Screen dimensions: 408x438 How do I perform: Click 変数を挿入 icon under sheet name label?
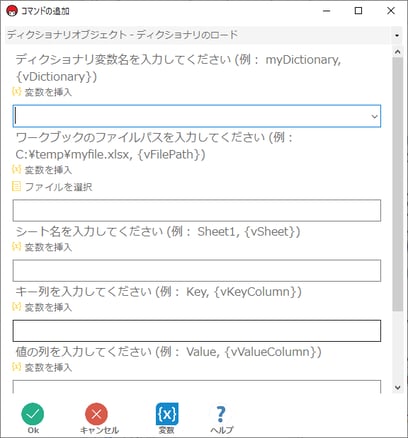point(16,246)
